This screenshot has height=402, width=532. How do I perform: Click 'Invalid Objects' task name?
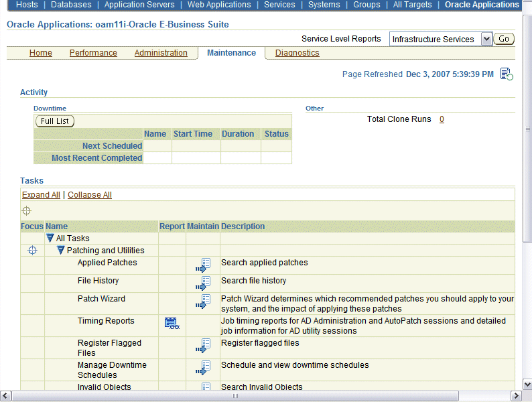click(104, 387)
